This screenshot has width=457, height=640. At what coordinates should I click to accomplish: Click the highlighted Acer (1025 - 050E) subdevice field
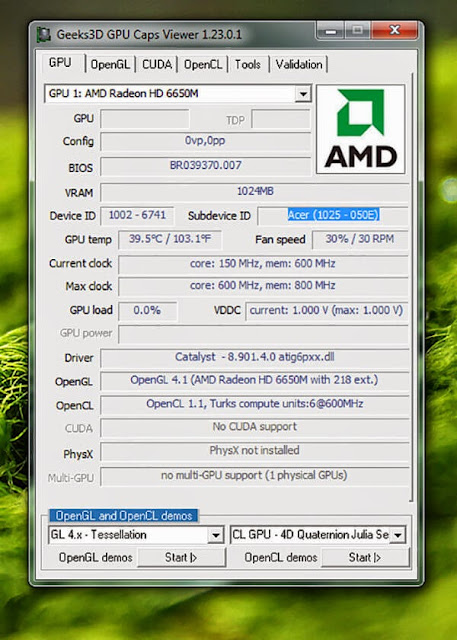pyautogui.click(x=333, y=215)
